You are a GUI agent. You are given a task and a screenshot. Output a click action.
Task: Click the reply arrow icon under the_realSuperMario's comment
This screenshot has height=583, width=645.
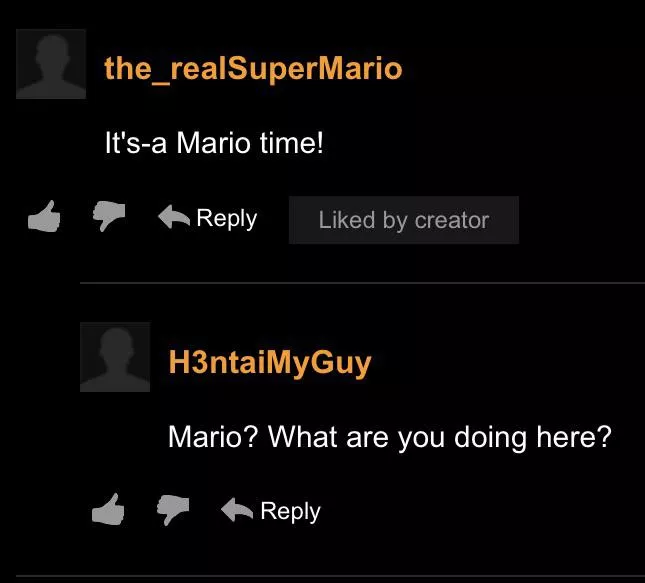174,216
